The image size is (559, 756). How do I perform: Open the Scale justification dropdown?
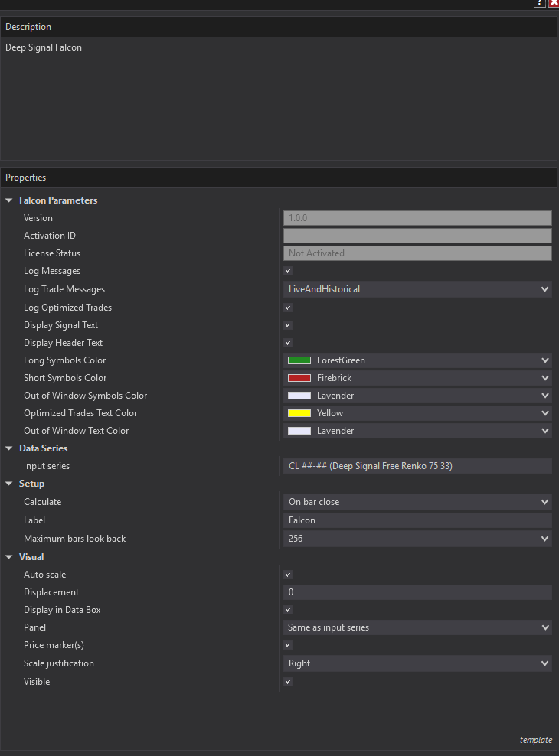[x=417, y=663]
